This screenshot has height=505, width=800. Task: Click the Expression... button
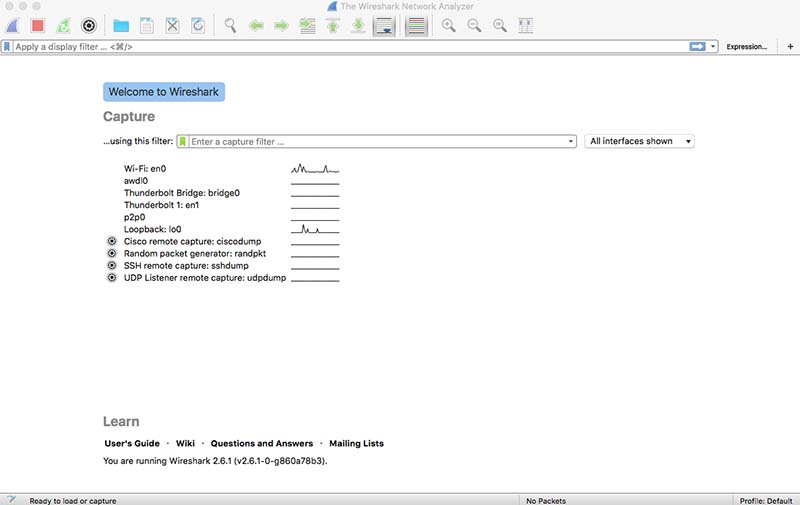point(747,47)
